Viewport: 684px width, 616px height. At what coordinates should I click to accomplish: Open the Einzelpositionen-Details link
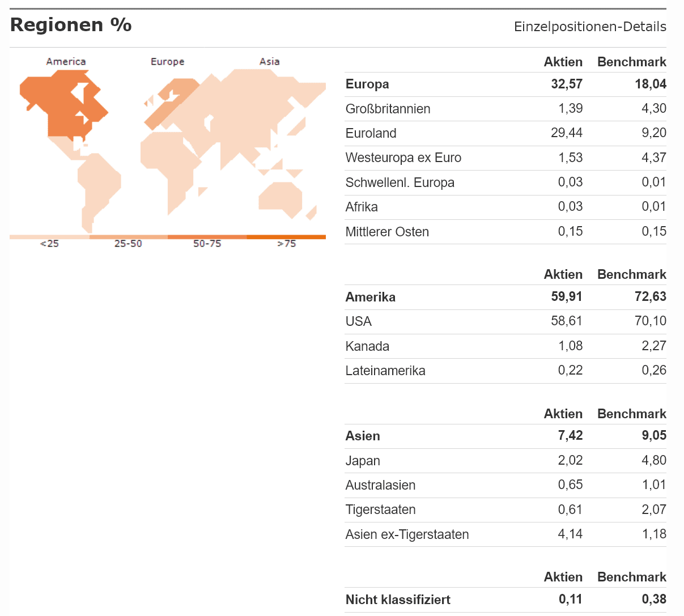(x=590, y=27)
